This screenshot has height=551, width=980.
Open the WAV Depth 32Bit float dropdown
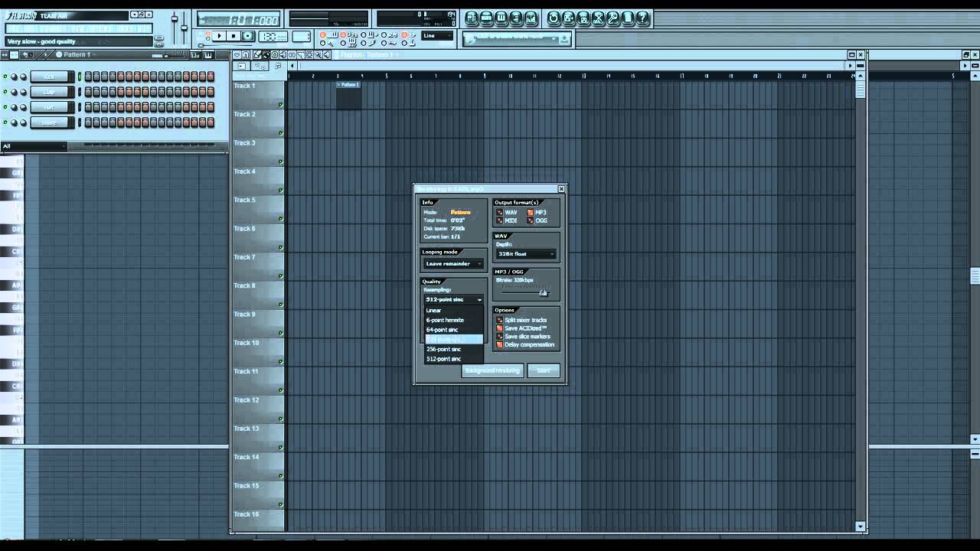[526, 254]
